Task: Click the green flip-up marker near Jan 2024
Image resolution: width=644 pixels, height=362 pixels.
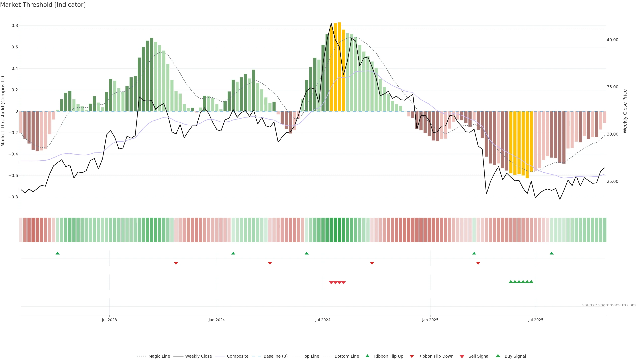Action: 233,253
